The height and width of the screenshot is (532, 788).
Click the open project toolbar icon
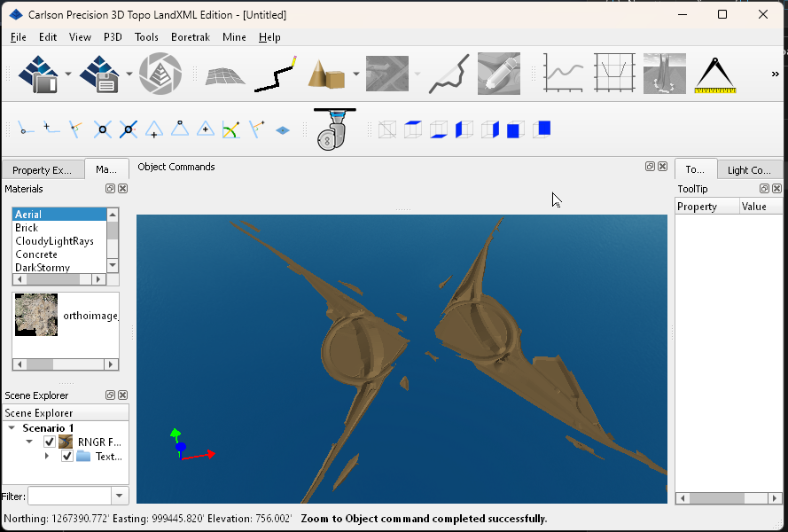(x=38, y=74)
